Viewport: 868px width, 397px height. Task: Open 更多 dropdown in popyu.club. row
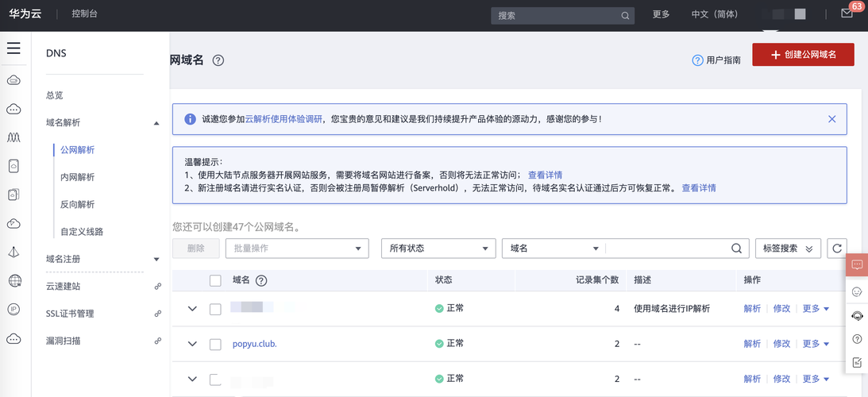(816, 344)
